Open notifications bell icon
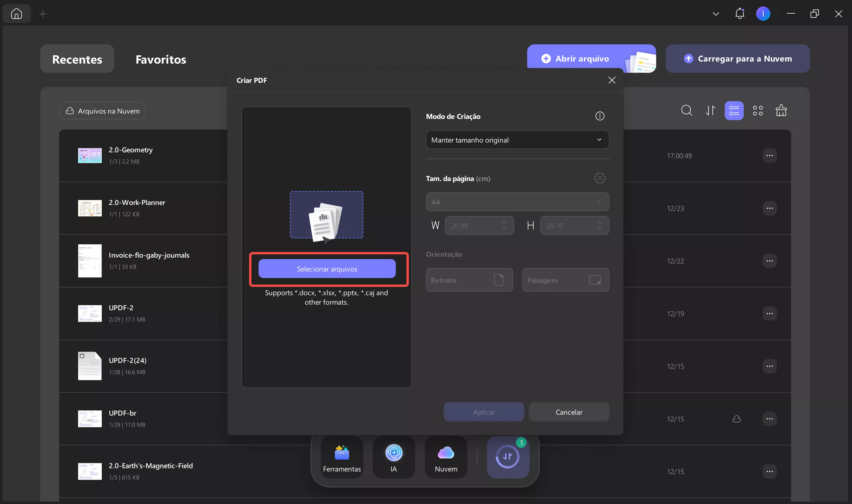Screen dimensions: 852x504 pyautogui.click(x=739, y=14)
